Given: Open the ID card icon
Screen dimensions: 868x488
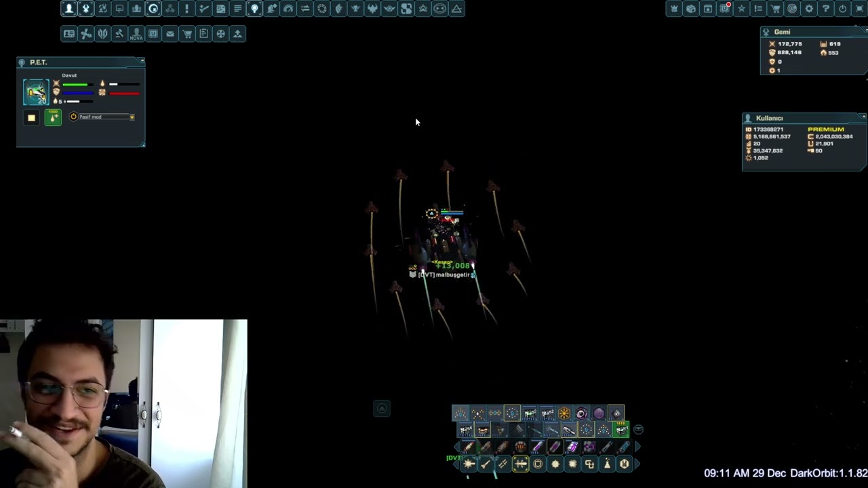Looking at the screenshot, I should click(68, 33).
